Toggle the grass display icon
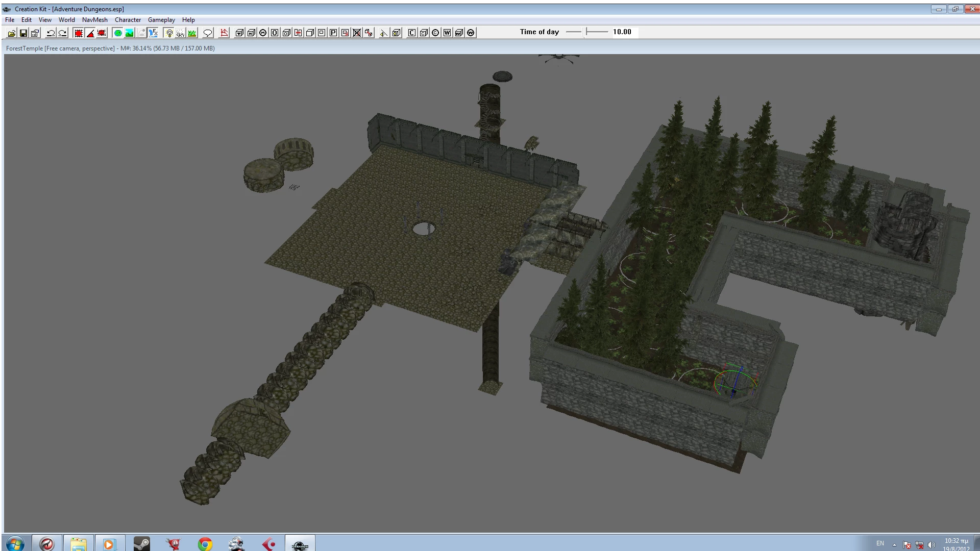The width and height of the screenshot is (980, 551). pyautogui.click(x=192, y=33)
